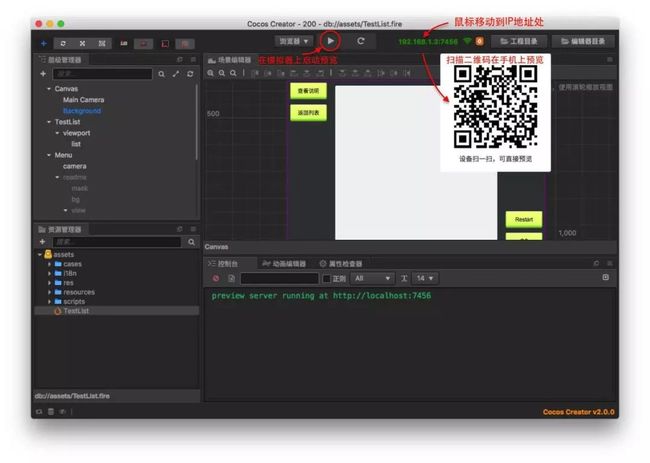Change the console font size 14 dropdown
The height and width of the screenshot is (463, 650).
(x=425, y=278)
